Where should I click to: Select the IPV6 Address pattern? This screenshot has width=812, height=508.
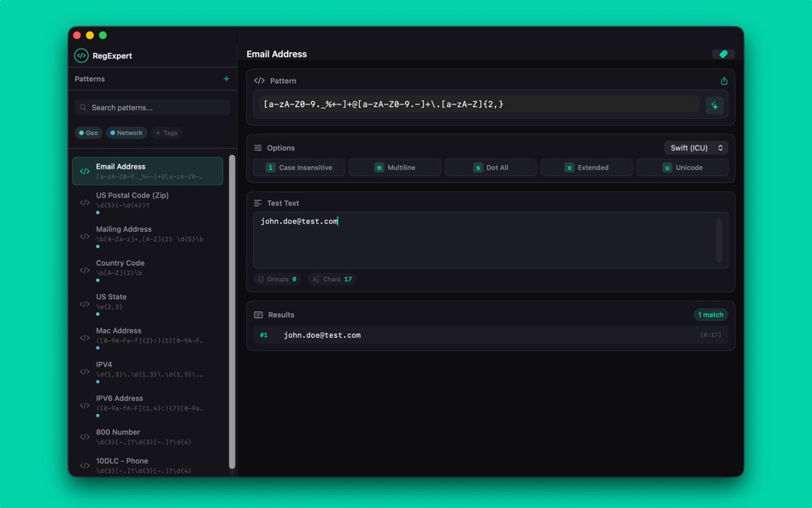click(148, 405)
